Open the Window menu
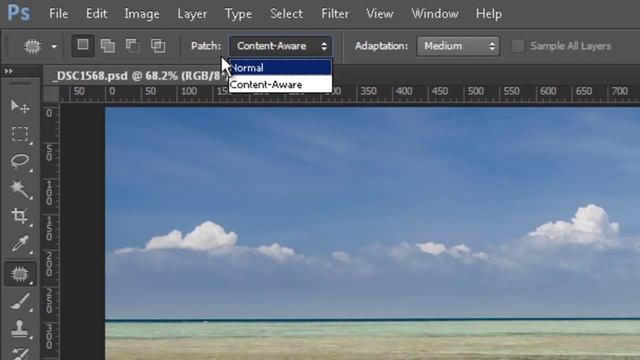Screen dimensions: 640x360 tap(435, 13)
